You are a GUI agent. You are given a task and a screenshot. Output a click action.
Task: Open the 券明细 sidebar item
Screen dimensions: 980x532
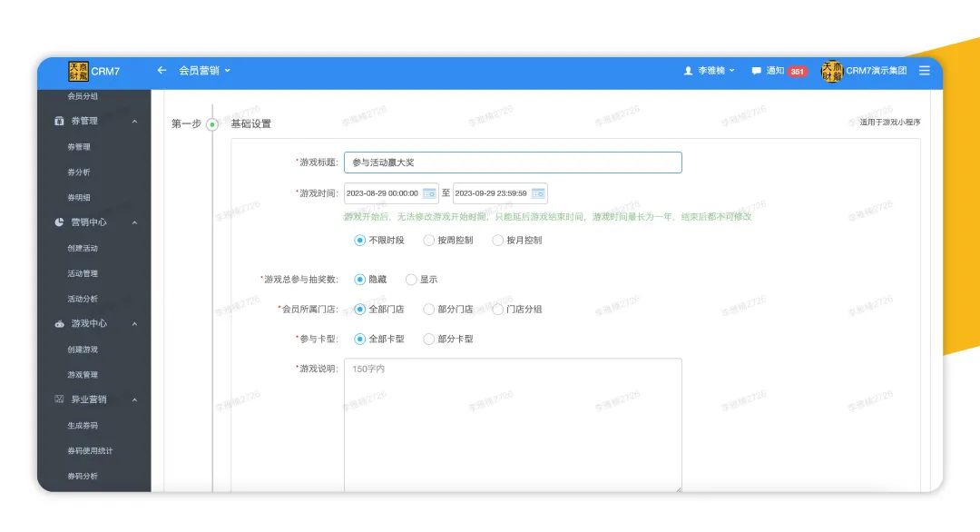tap(79, 198)
